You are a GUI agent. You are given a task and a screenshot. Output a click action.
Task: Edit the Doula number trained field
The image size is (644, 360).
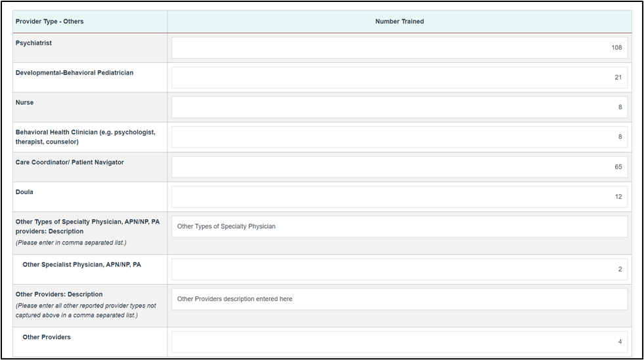point(399,197)
